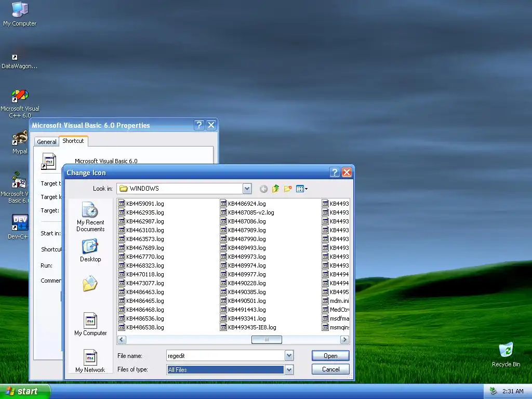Image resolution: width=532 pixels, height=399 pixels.
Task: Select file KB4467770.log
Action: click(141, 257)
